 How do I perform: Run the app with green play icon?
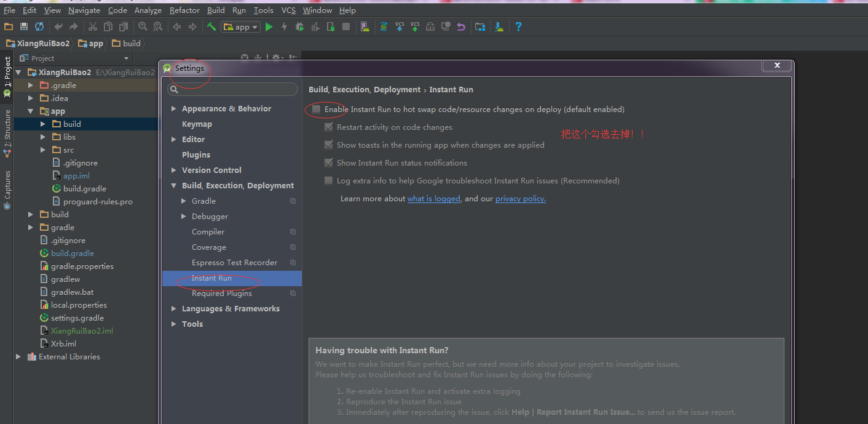[x=269, y=26]
